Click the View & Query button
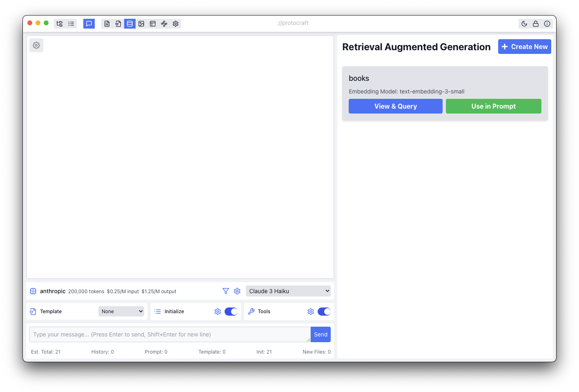 coord(395,106)
